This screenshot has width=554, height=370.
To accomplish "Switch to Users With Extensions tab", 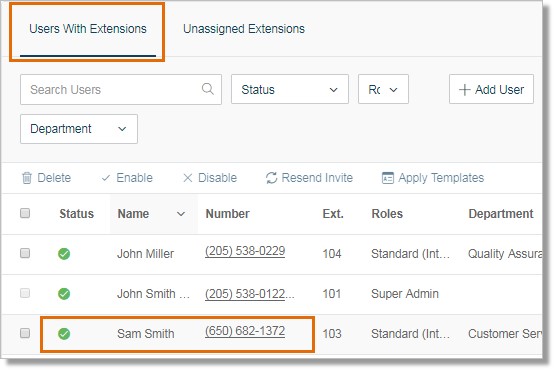I will pyautogui.click(x=88, y=29).
